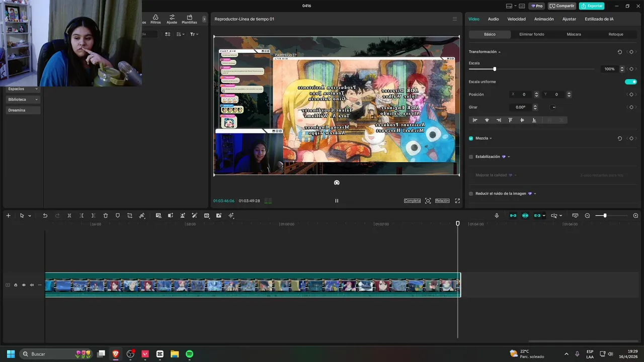
Task: Open preview axis dropdown arrow
Action: [561, 216]
